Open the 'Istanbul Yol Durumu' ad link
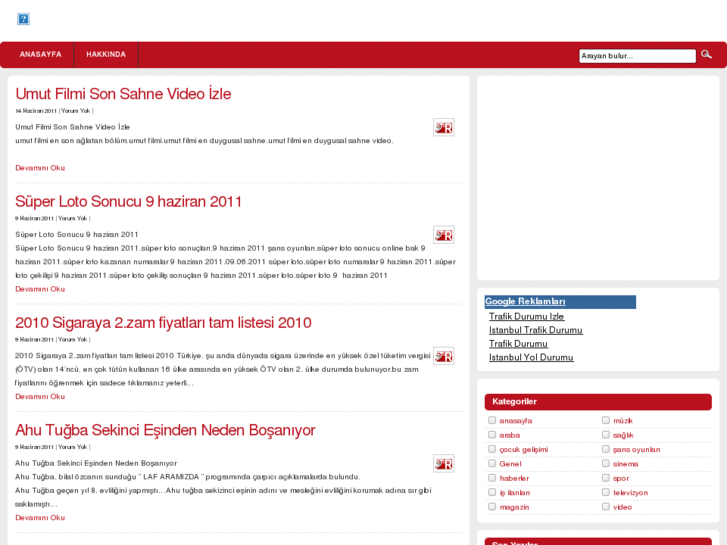 pyautogui.click(x=531, y=357)
